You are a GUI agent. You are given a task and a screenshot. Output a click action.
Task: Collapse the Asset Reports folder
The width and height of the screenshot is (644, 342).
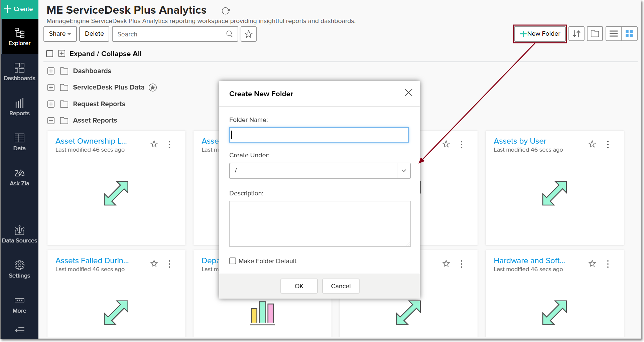(x=51, y=121)
